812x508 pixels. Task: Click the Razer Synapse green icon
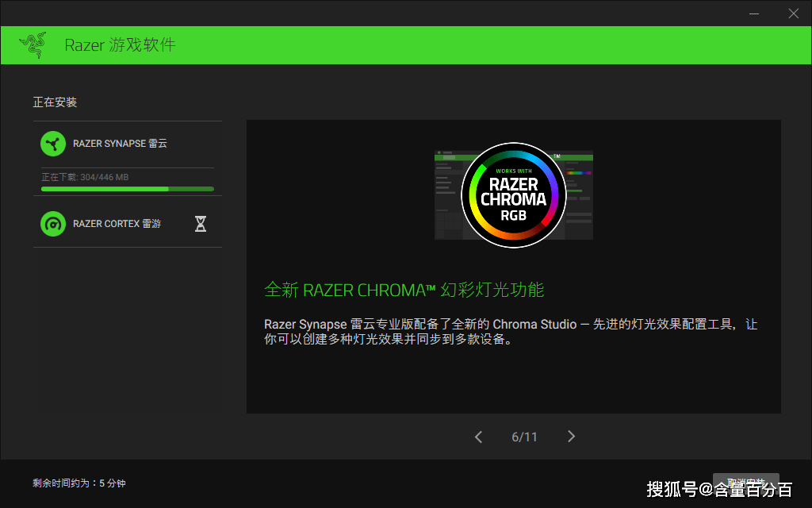53,144
